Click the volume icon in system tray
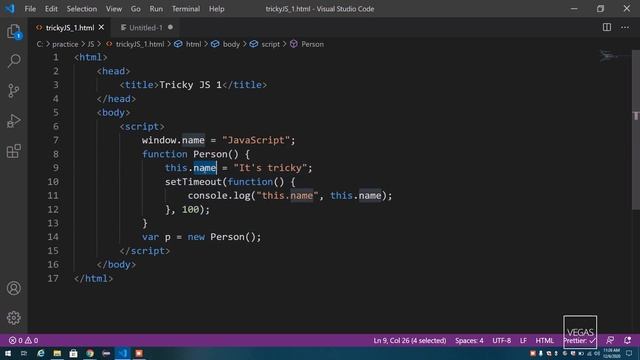This screenshot has height=360, width=640. (597, 353)
